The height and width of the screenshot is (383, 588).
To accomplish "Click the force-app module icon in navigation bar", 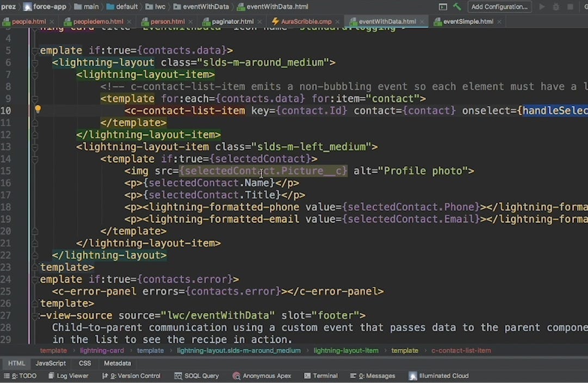I will (x=27, y=7).
